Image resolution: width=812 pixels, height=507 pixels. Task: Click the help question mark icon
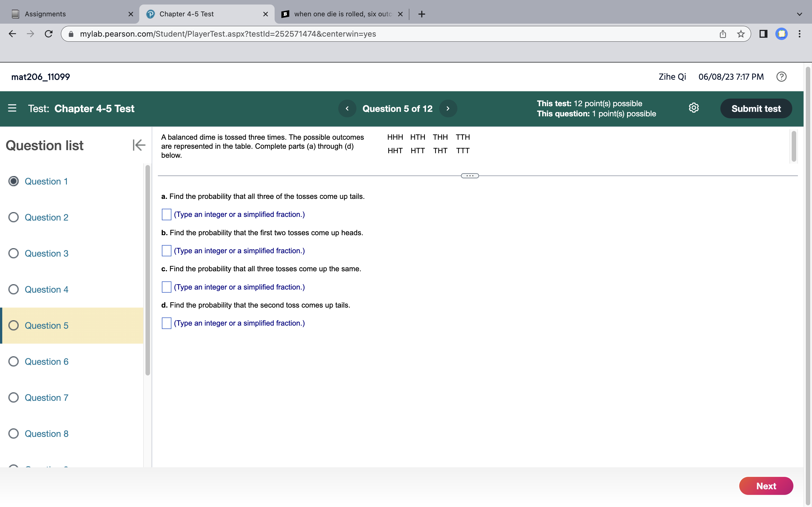(781, 77)
